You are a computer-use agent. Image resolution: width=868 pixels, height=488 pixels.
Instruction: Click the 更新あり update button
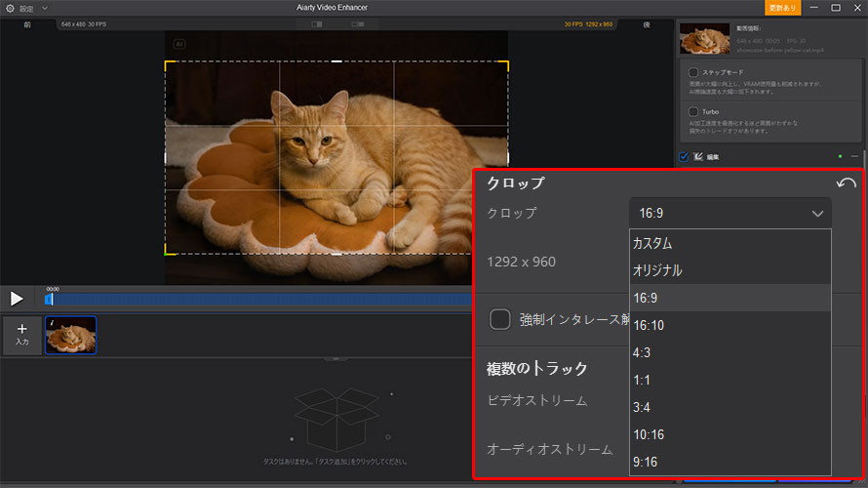pyautogui.click(x=782, y=8)
